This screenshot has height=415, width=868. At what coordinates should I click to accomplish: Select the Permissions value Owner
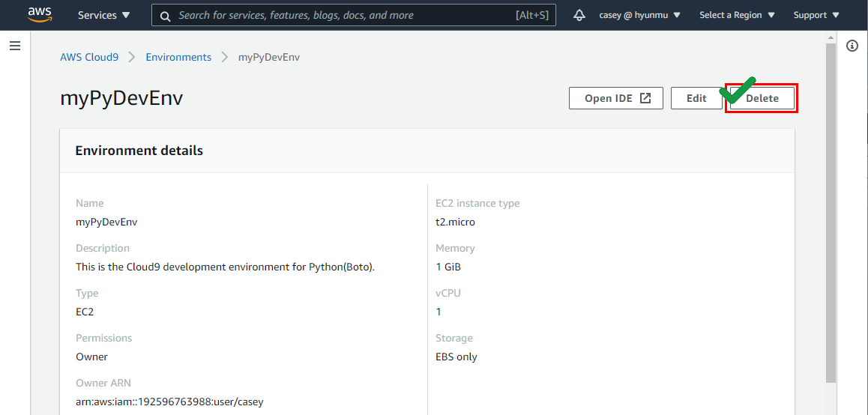[91, 357]
